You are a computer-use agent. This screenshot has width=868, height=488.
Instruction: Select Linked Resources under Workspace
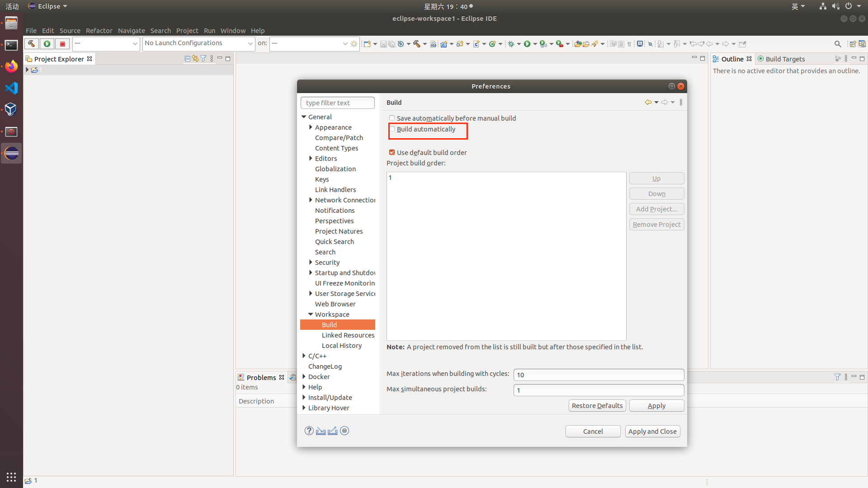pos(348,335)
